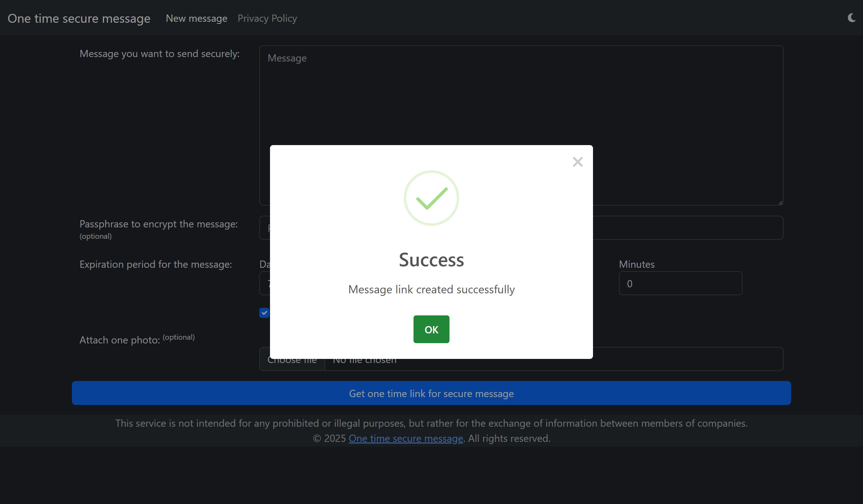Click the Passphrase to encrypt the message label
This screenshot has width=863, height=504.
[158, 224]
